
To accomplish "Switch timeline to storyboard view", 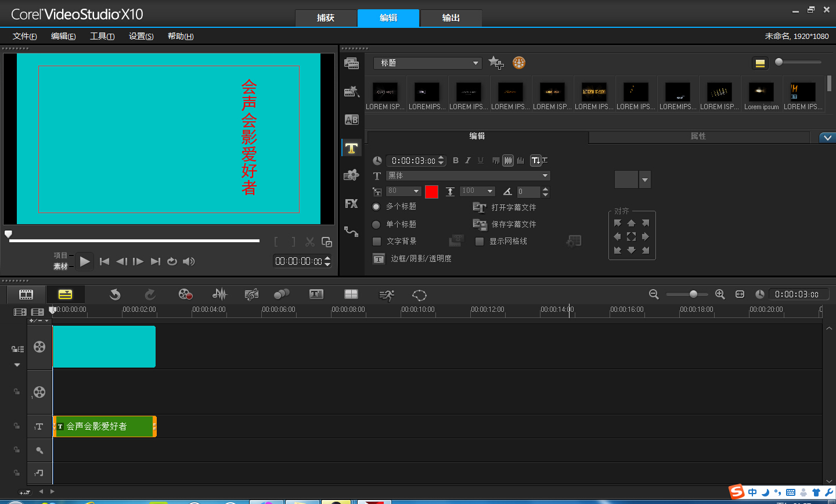I will coord(26,294).
